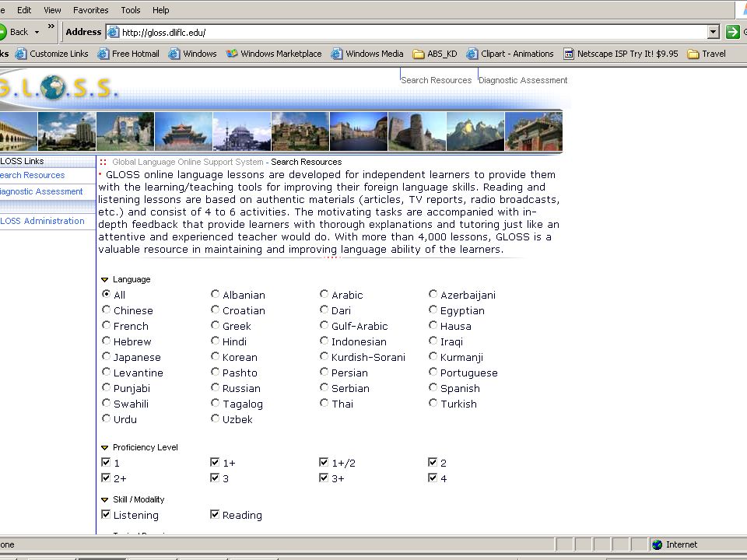Open the Back button history dropdown
747x560 pixels.
[x=37, y=33]
